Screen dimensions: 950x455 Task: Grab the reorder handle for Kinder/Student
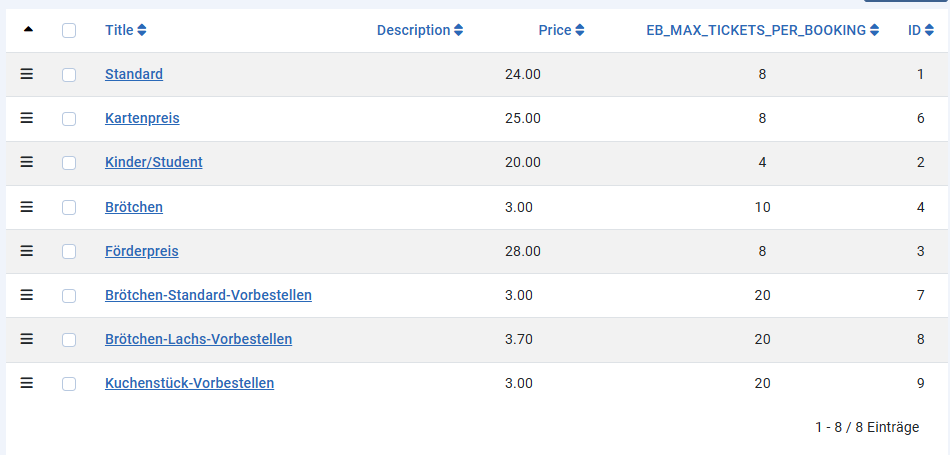click(x=27, y=162)
